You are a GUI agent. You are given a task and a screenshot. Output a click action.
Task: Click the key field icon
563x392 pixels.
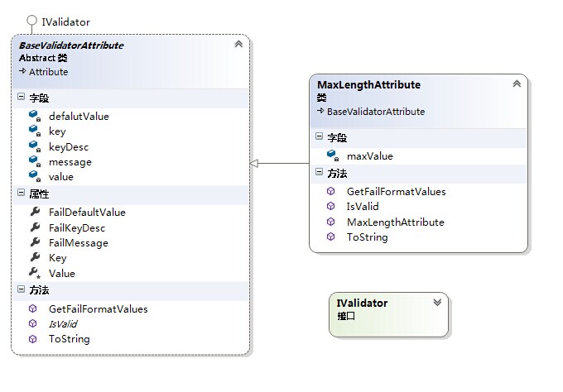tap(35, 131)
